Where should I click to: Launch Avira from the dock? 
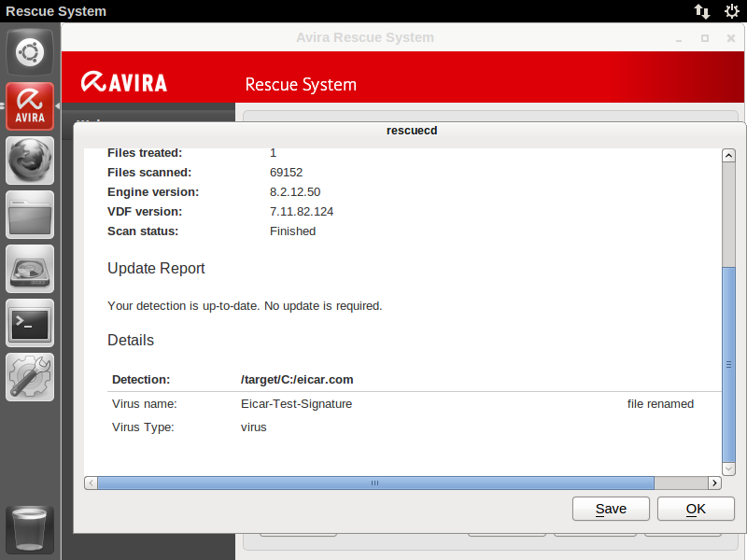point(30,106)
